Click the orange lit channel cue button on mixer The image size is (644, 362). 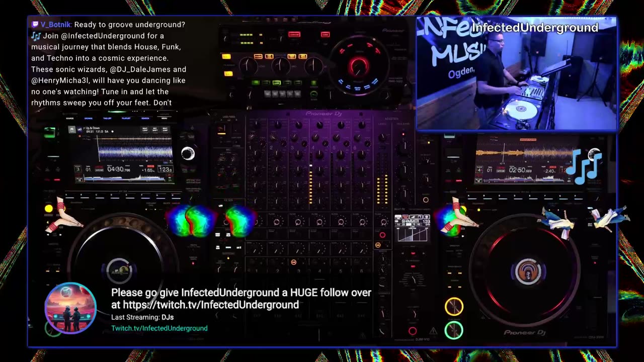click(294, 262)
